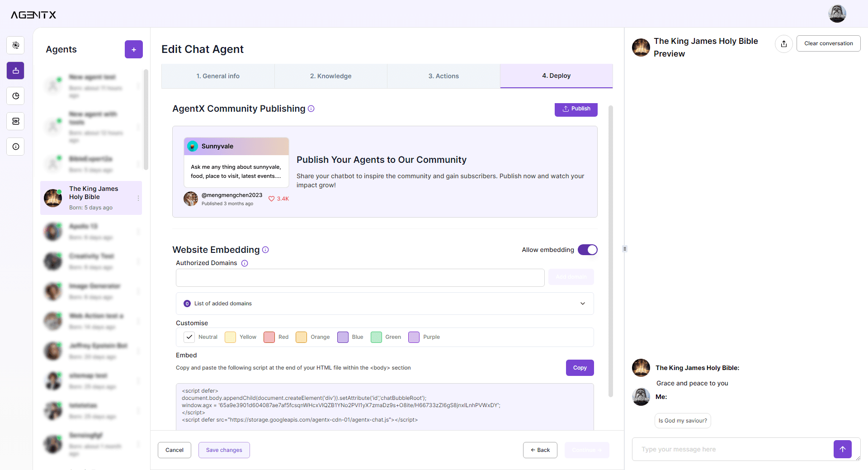Switch to the Knowledge tab
This screenshot has height=470, width=868.
pos(331,76)
